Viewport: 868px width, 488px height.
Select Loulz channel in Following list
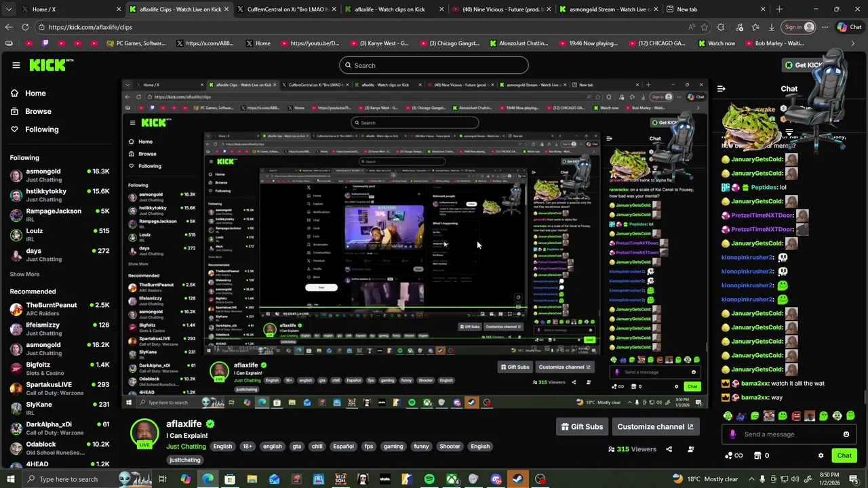[x=60, y=235]
